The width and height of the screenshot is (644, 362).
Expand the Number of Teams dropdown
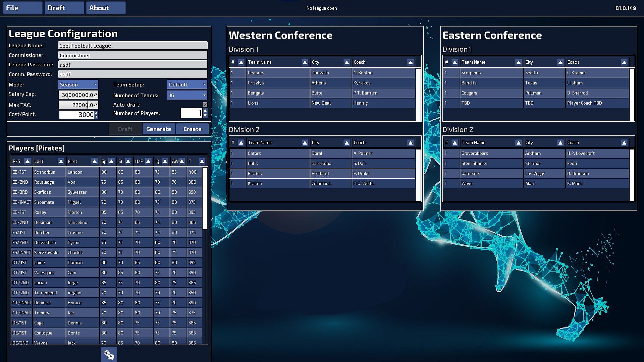pos(187,95)
